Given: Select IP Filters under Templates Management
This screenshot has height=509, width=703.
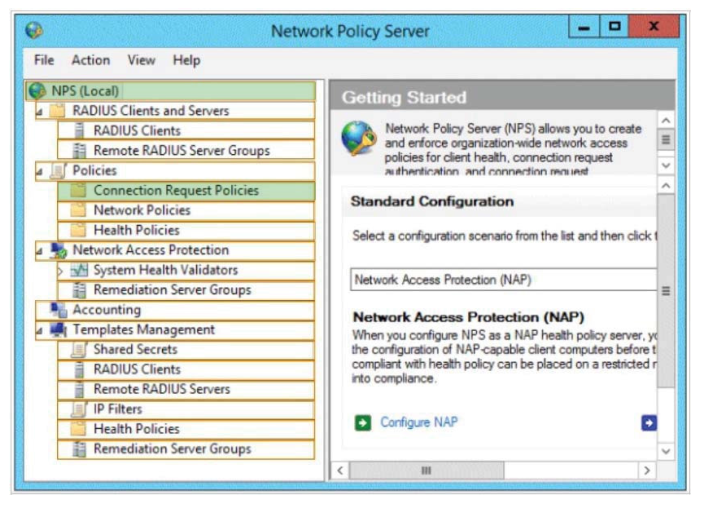Looking at the screenshot, I should [x=186, y=409].
